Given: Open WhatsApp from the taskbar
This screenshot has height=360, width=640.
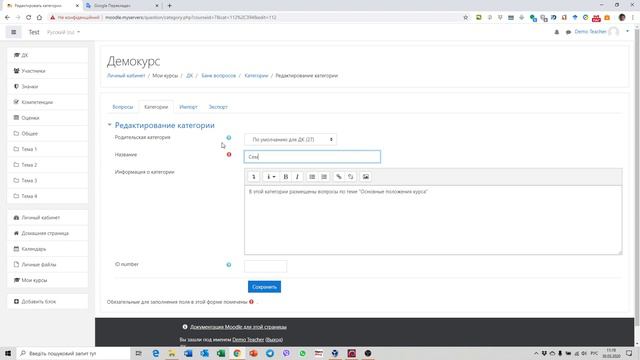Looking at the screenshot, I should click(x=302, y=353).
